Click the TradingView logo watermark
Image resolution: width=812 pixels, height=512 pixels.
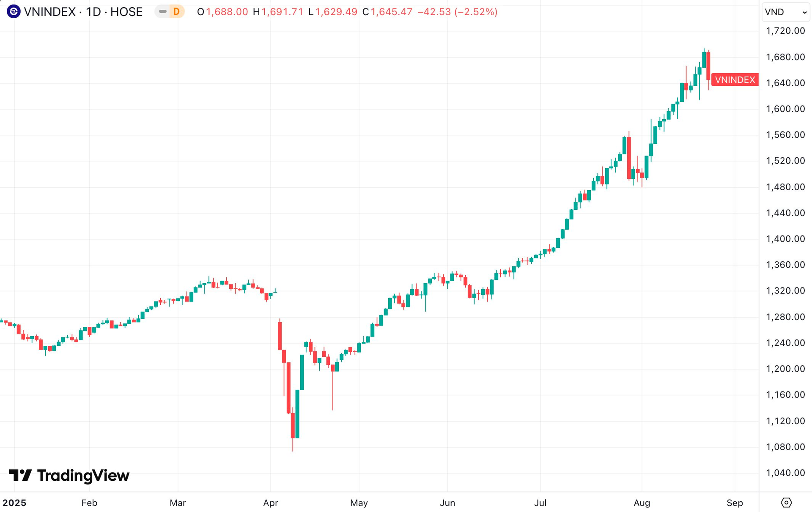click(x=69, y=476)
